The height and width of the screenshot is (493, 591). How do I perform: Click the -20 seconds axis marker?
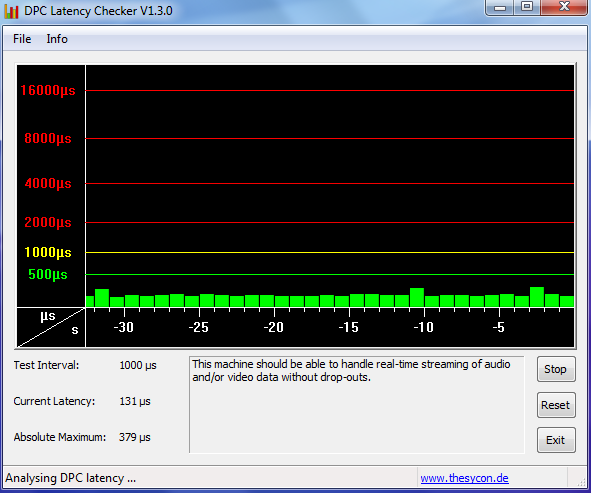(x=274, y=327)
